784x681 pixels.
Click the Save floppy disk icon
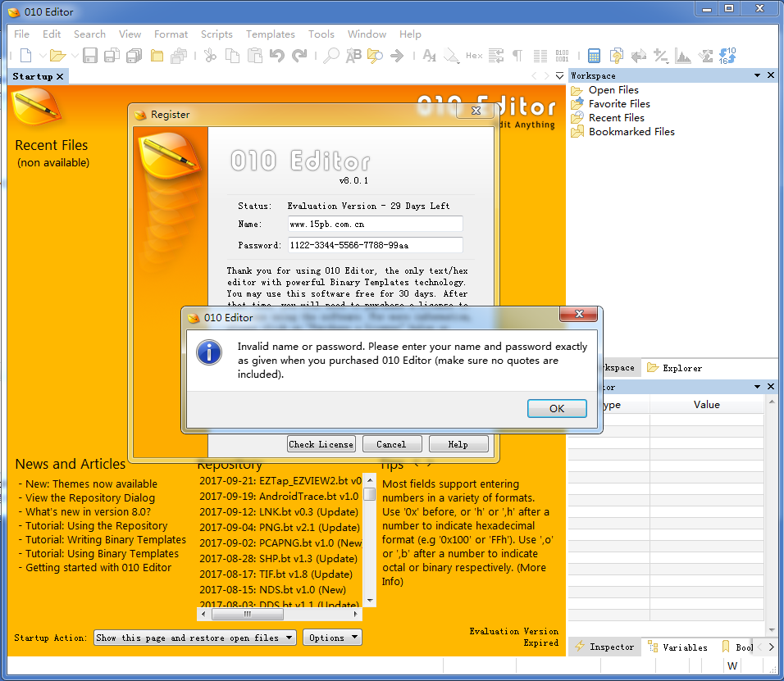pos(90,56)
